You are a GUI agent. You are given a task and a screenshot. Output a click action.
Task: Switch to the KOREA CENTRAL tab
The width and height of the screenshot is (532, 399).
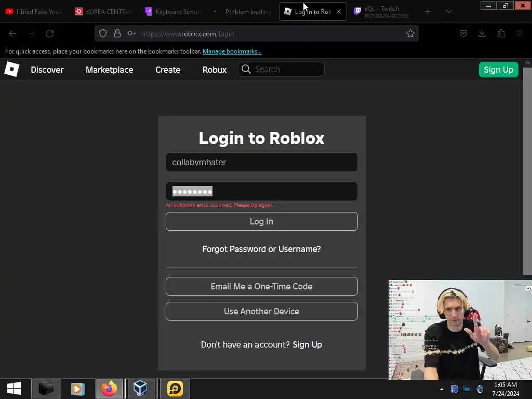(x=103, y=11)
